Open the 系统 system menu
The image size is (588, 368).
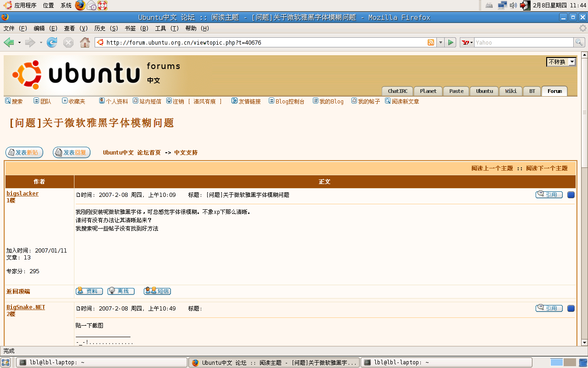pos(66,6)
